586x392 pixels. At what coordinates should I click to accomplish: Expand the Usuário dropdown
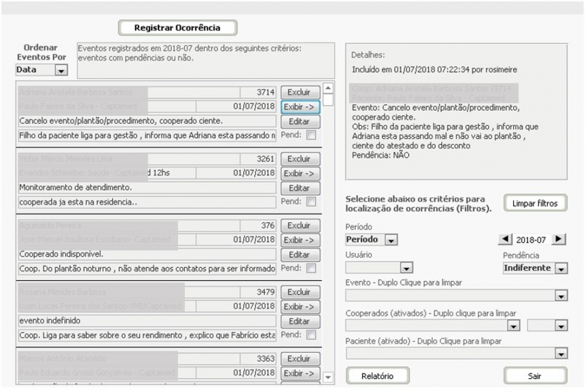pos(406,268)
